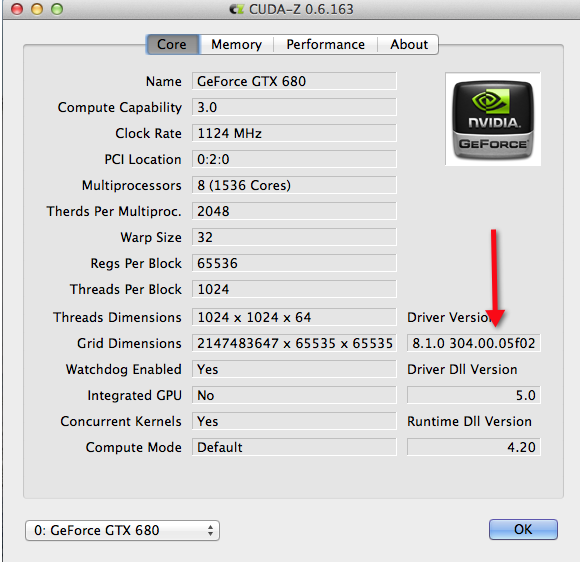Click the Clock Rate label
580x562 pixels.
coord(148,133)
